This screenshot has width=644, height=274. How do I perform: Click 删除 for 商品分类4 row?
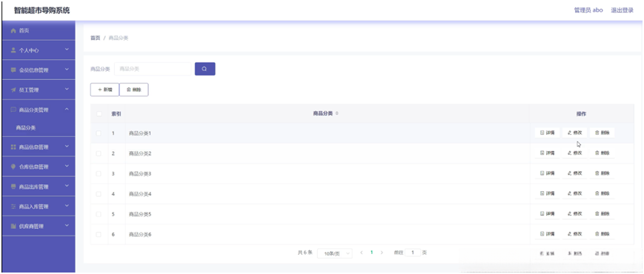[x=602, y=193]
